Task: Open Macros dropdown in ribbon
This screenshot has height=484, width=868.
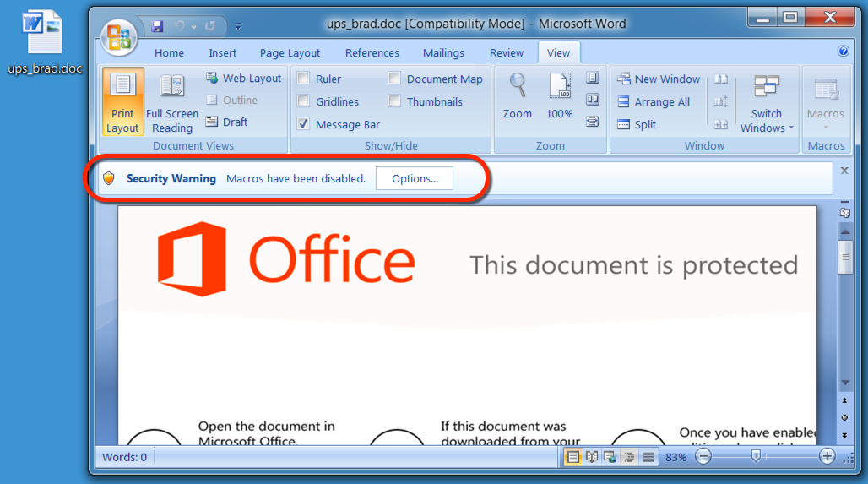Action: [826, 103]
